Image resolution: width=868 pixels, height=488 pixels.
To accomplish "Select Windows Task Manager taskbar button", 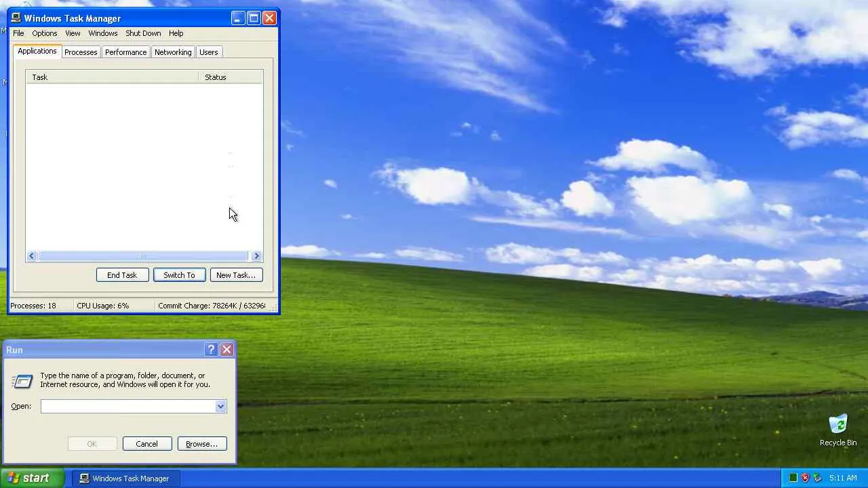I will tap(127, 478).
